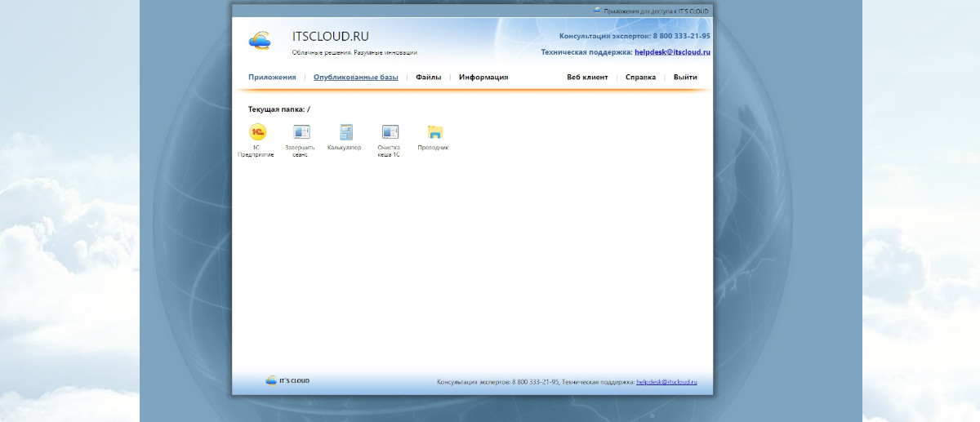This screenshot has height=422, width=980.
Task: Open the Опубликованные базы tab
Action: [x=356, y=78]
